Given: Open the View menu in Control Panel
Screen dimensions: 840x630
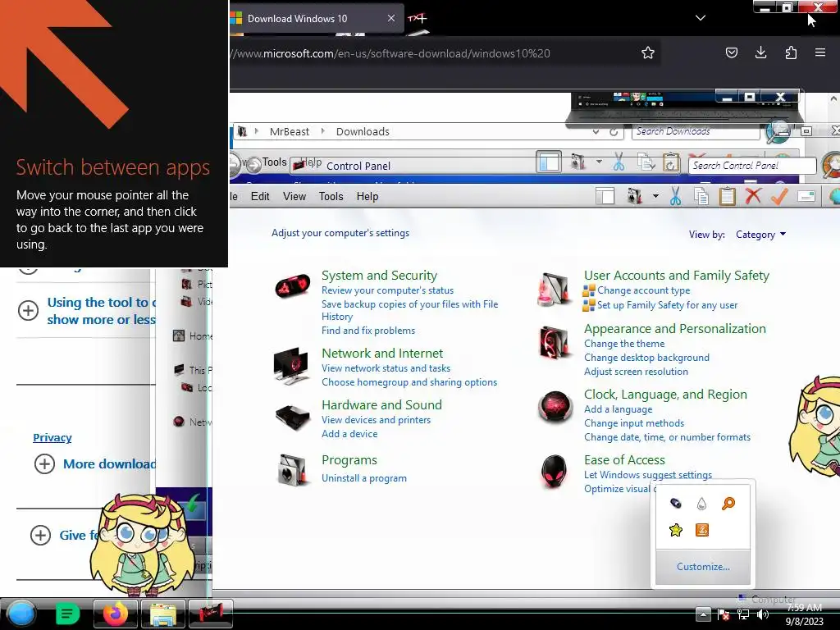Looking at the screenshot, I should (294, 197).
